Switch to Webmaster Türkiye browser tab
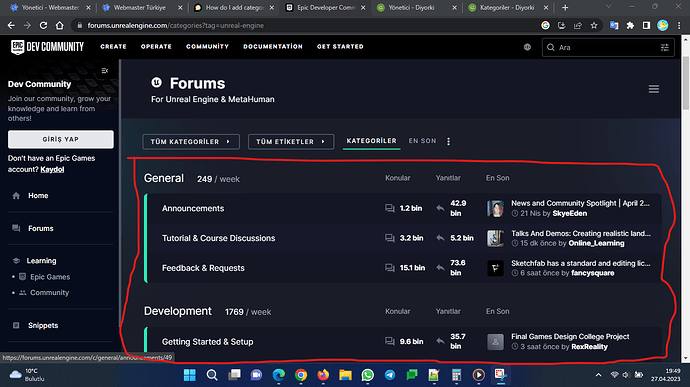 point(140,7)
